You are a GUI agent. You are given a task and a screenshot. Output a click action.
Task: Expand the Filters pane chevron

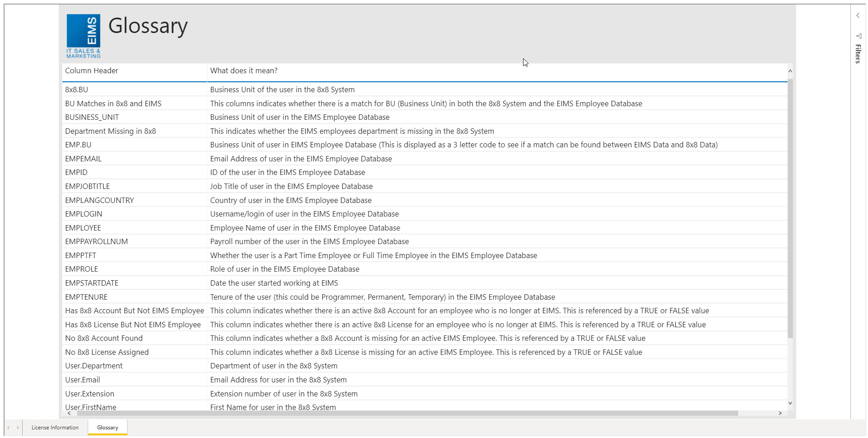858,15
